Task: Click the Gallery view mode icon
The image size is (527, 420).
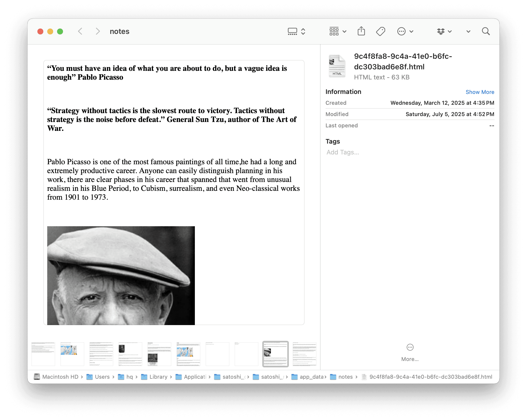Action: (293, 31)
